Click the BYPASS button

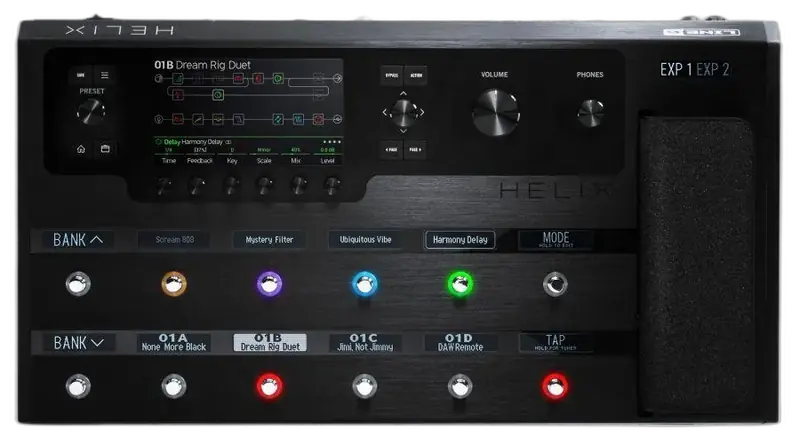pos(391,76)
